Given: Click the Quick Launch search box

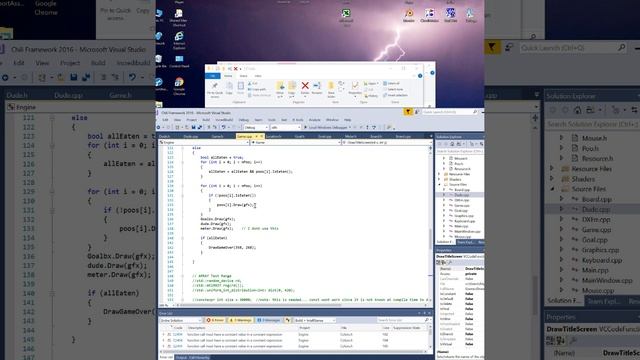Looking at the screenshot, I should 449,112.
